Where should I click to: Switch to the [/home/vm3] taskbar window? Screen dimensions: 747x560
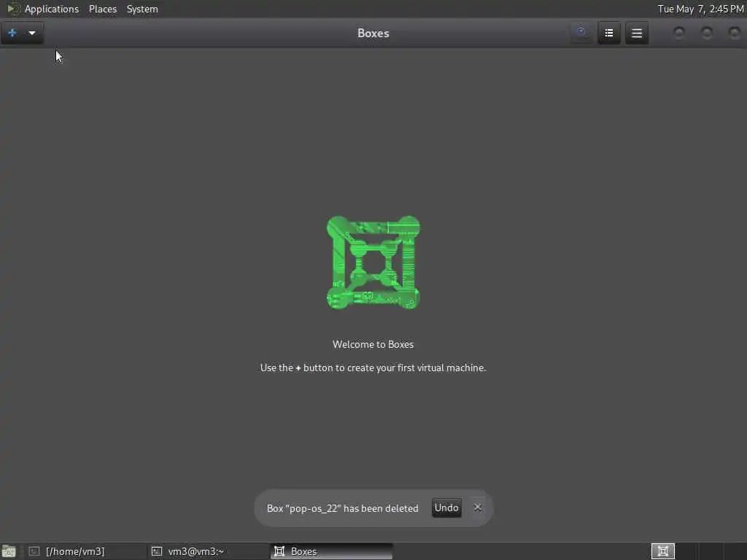(x=86, y=551)
